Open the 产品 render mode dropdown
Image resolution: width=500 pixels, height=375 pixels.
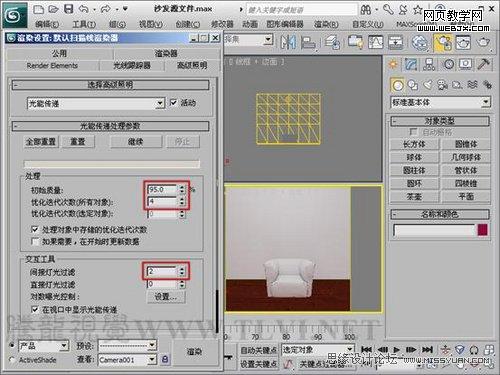(44, 346)
